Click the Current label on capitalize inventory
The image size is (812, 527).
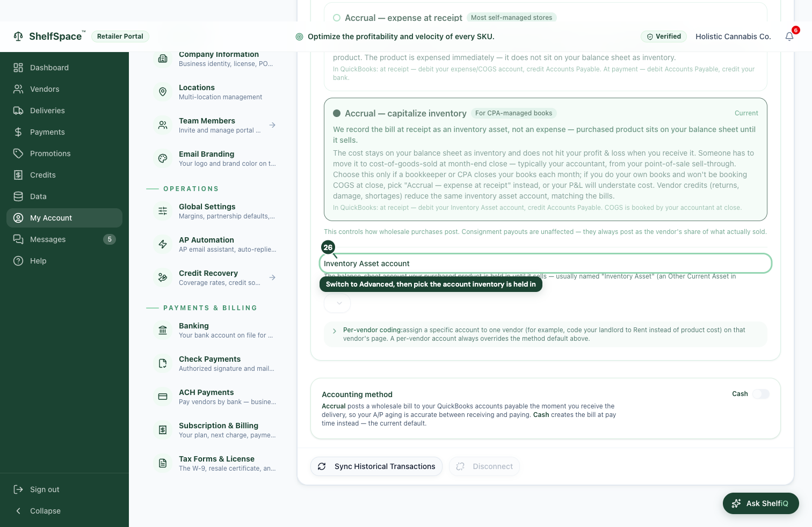point(746,113)
